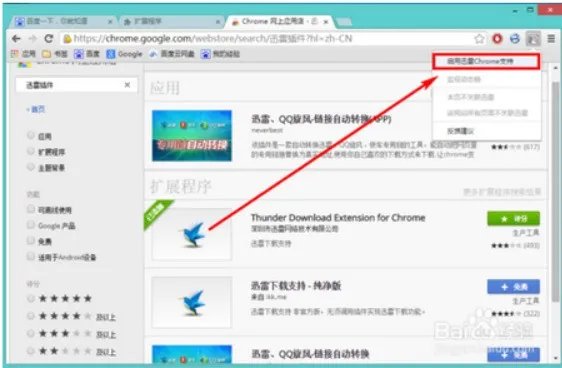Close the Chrome 网上应用店 tab
Image resolution: width=562 pixels, height=368 pixels.
tap(326, 22)
